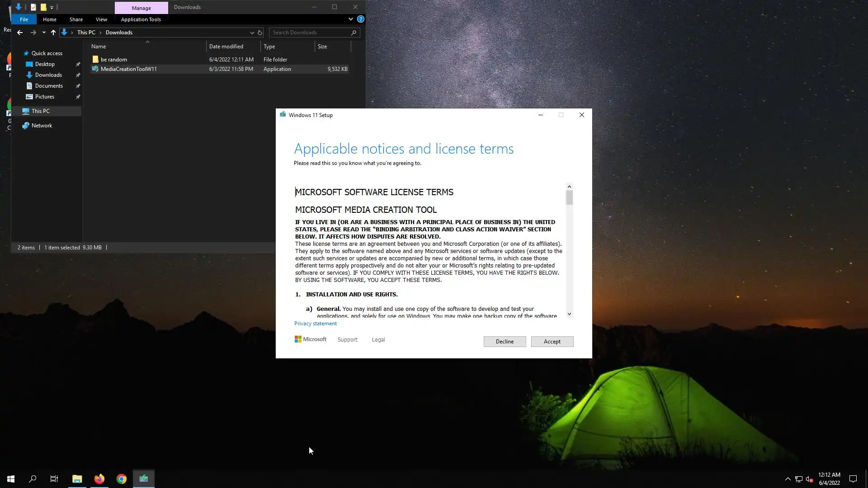Open the Privacy statement link
The image size is (868, 488).
[x=316, y=324]
